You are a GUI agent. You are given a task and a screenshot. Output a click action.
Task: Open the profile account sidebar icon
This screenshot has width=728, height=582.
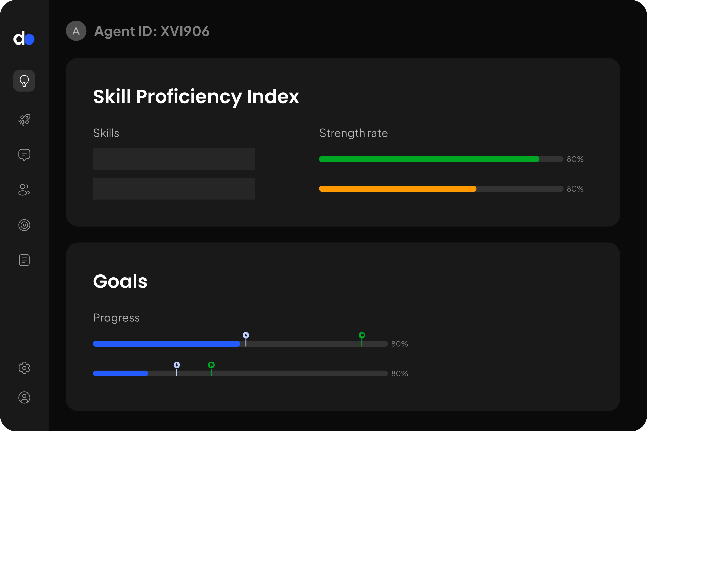pyautogui.click(x=24, y=398)
